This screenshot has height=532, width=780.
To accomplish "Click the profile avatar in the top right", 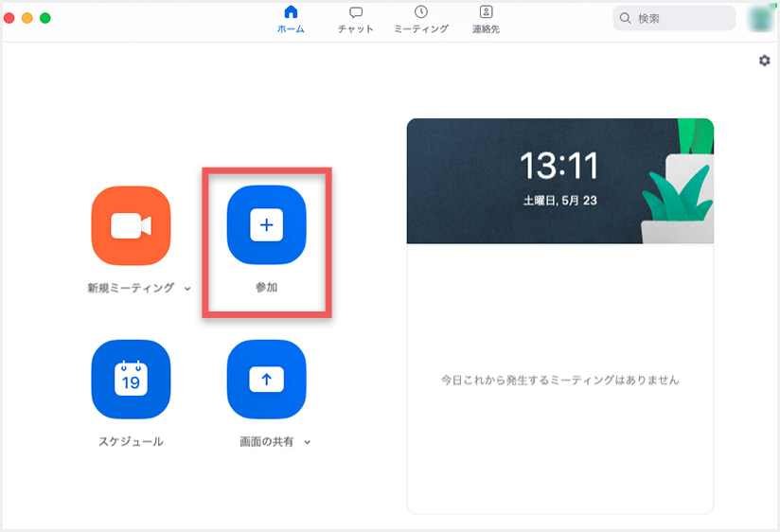I will tap(761, 18).
